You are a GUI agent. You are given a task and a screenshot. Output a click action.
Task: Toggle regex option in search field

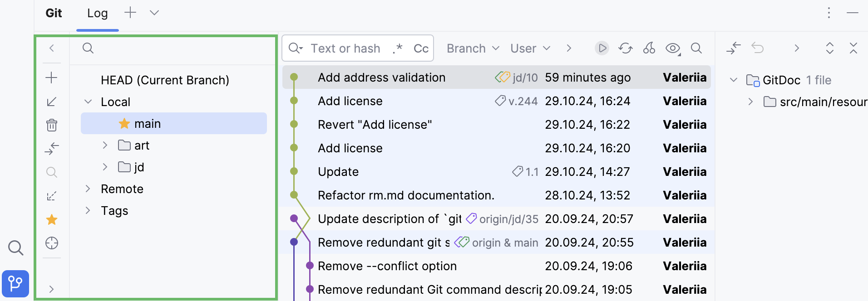pos(398,48)
